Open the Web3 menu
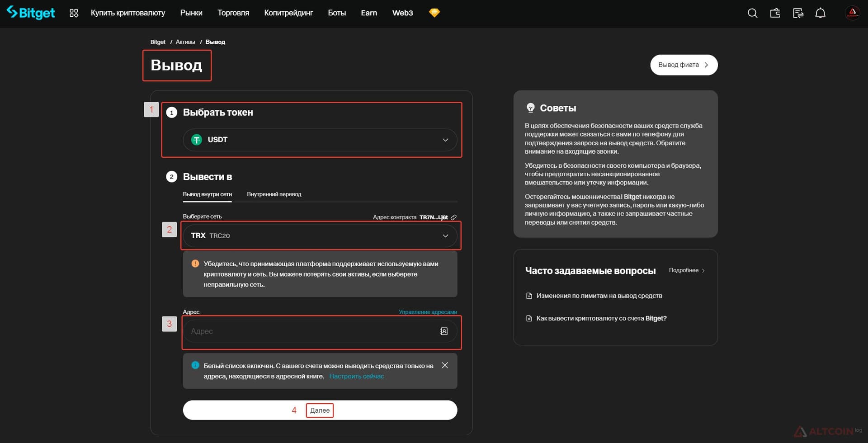The image size is (868, 443). coord(403,13)
